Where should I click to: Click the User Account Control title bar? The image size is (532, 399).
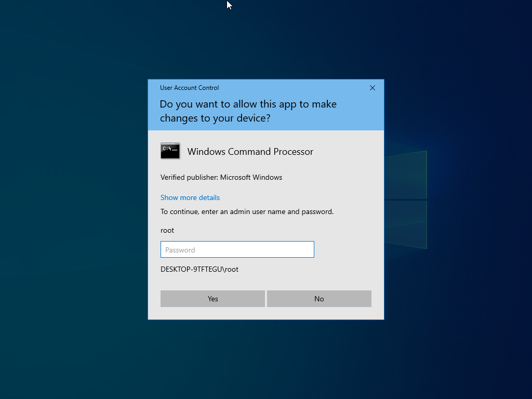[189, 87]
